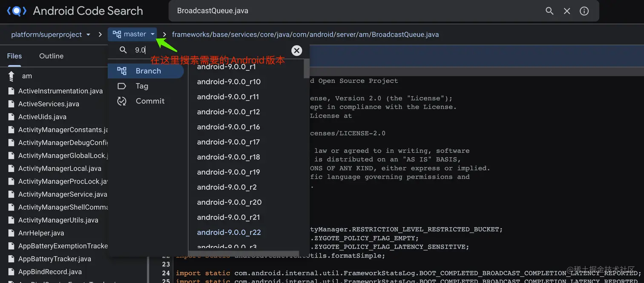Clear the BroadcastQueue.java search with X icon
Viewport: 644px width, 283px height.
567,11
